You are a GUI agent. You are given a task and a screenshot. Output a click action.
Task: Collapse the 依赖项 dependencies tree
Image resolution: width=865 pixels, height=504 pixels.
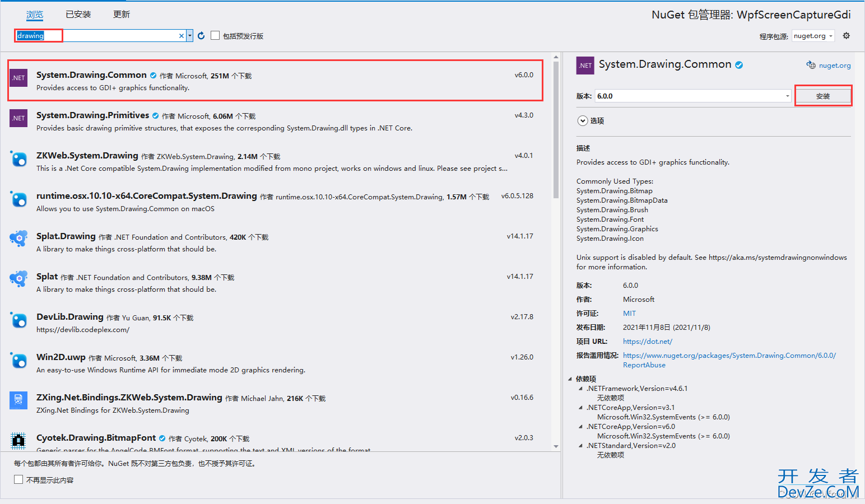tap(570, 379)
